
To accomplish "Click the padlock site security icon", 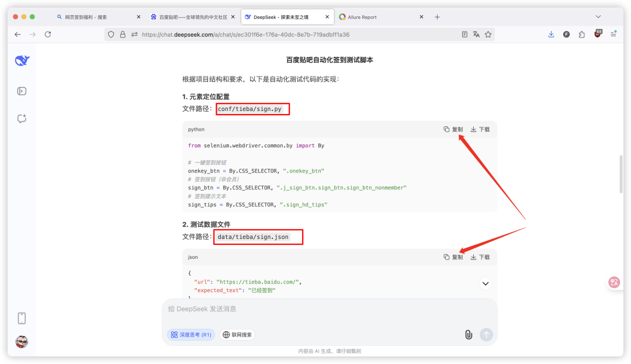I will click(123, 34).
